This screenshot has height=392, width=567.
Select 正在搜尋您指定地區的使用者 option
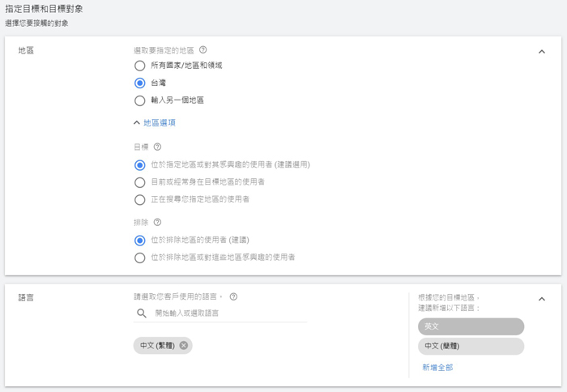tap(140, 199)
